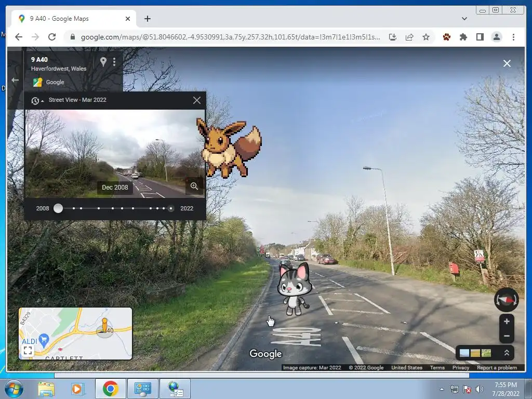Select the last timeline dot near 2022
The height and width of the screenshot is (399, 532).
pyautogui.click(x=170, y=208)
